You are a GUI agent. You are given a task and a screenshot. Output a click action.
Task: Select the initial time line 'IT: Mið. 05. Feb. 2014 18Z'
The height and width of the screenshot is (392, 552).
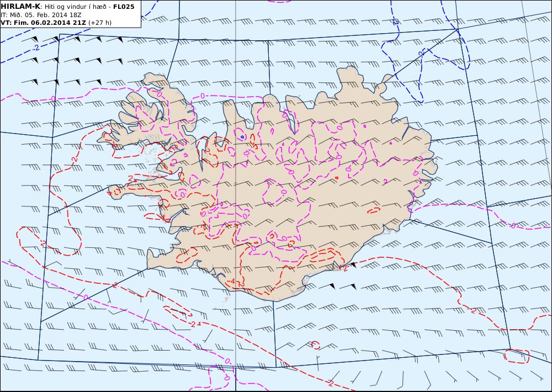click(x=41, y=15)
